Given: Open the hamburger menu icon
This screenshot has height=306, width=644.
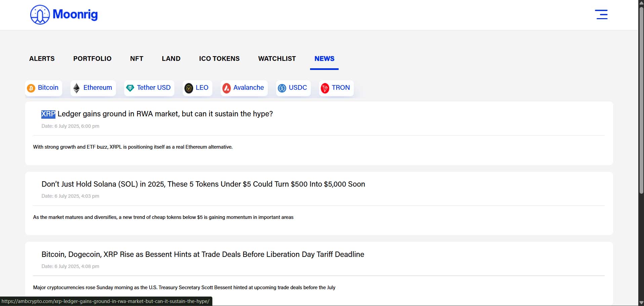Looking at the screenshot, I should coord(601,14).
